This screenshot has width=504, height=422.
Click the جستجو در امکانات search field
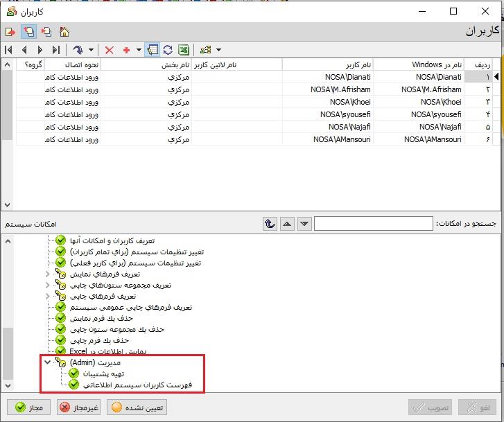(374, 224)
